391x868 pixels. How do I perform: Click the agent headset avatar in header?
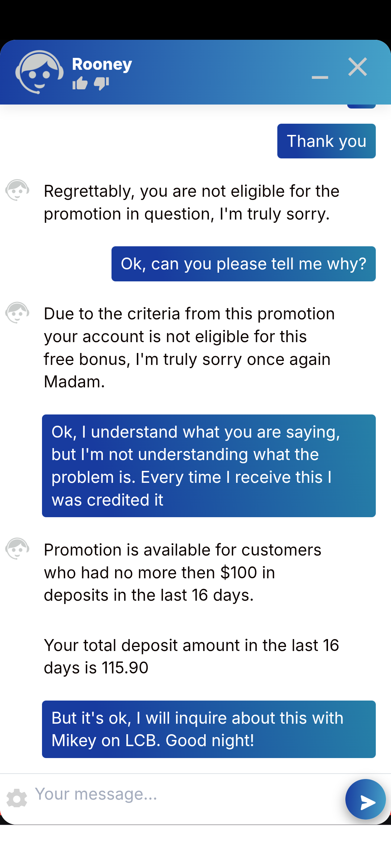(x=39, y=72)
